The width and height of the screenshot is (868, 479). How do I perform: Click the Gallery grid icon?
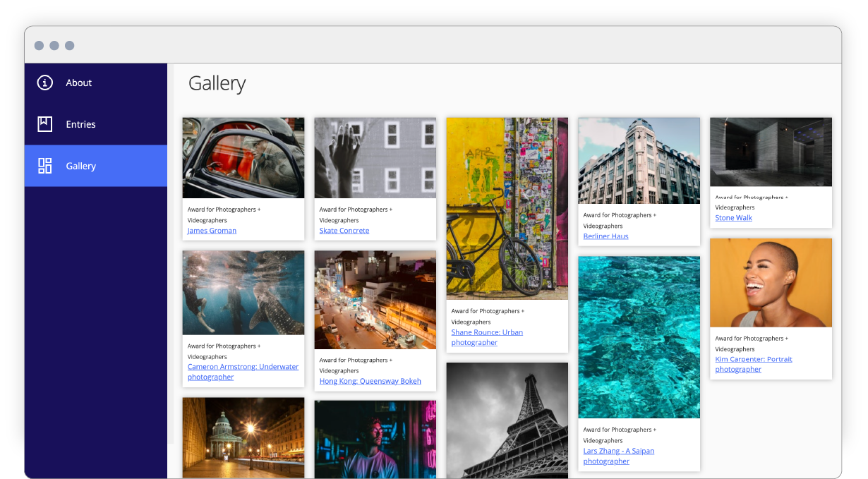44,166
